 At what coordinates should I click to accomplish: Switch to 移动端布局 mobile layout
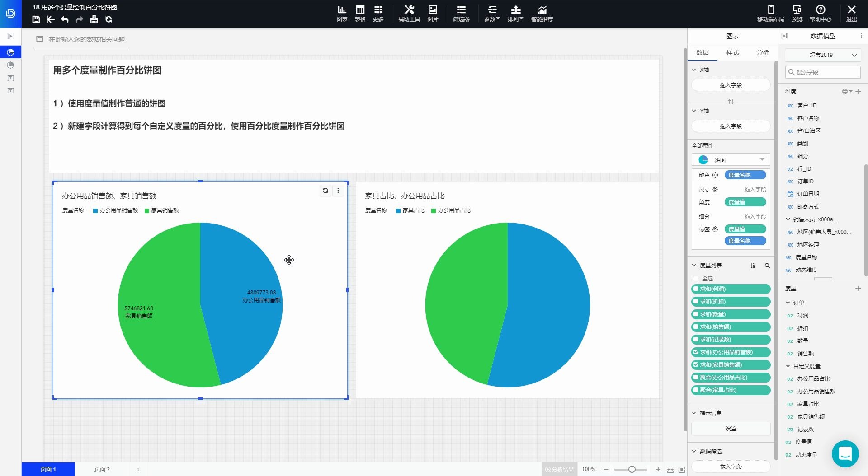coord(771,14)
